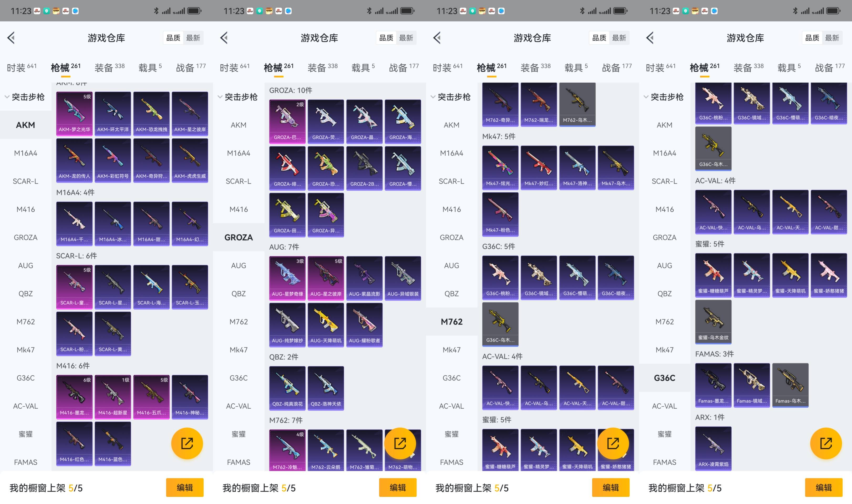Open the AKM-梦之光华 level 5 skin
The width and height of the screenshot is (852, 504).
[74, 113]
